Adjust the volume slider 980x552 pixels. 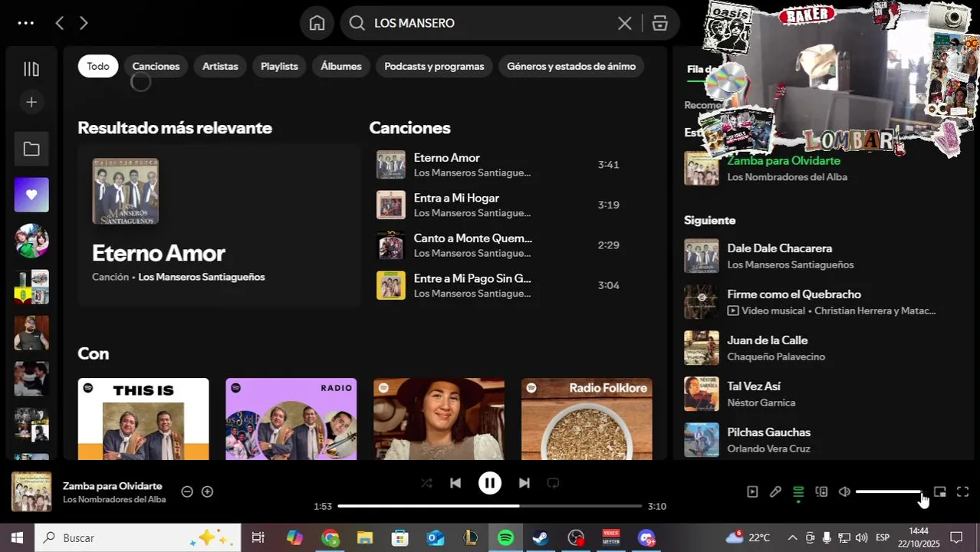click(x=890, y=491)
